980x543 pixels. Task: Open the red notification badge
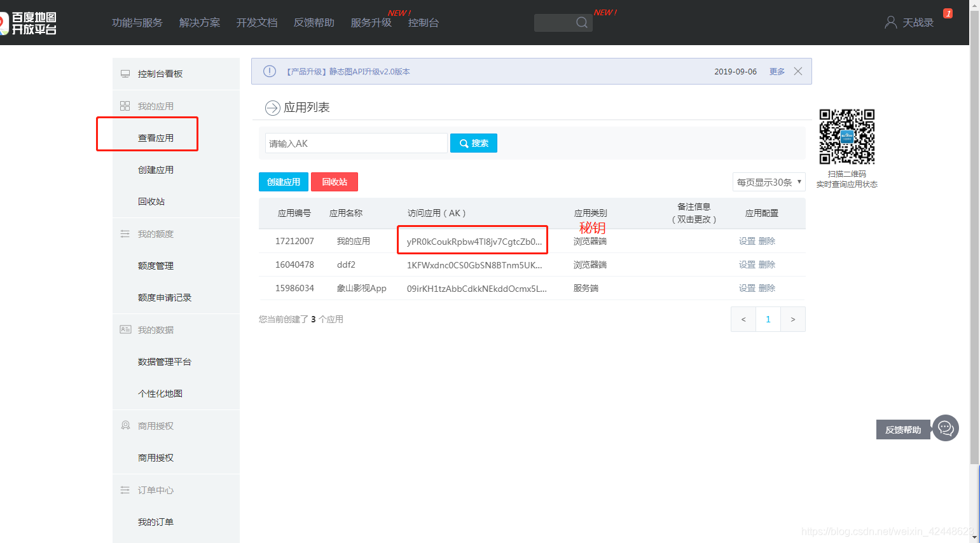click(x=948, y=13)
